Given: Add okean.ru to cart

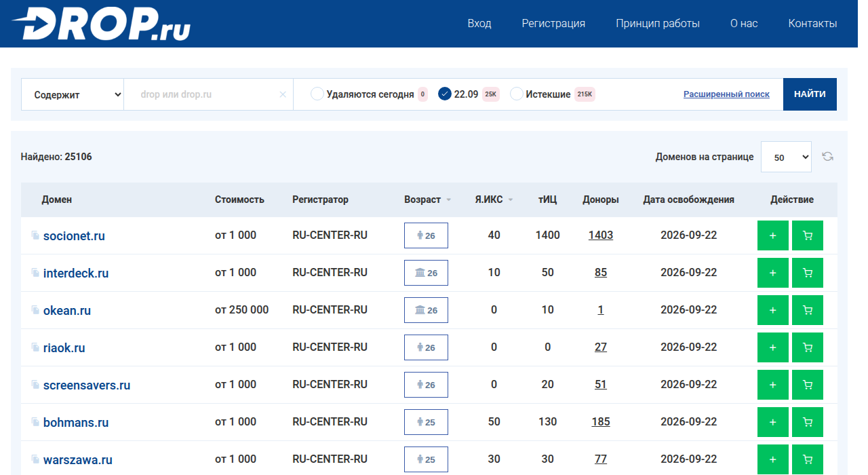Looking at the screenshot, I should (808, 310).
